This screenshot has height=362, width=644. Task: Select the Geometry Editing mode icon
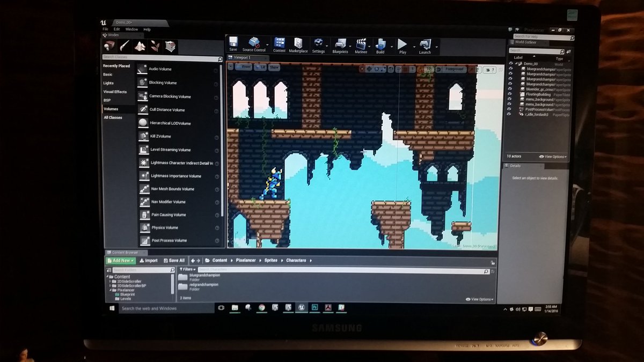[171, 46]
